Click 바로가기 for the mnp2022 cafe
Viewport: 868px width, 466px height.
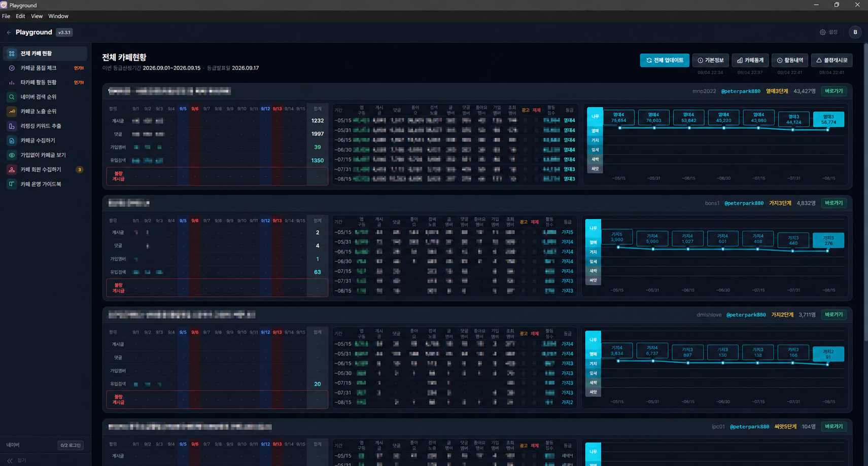click(834, 91)
